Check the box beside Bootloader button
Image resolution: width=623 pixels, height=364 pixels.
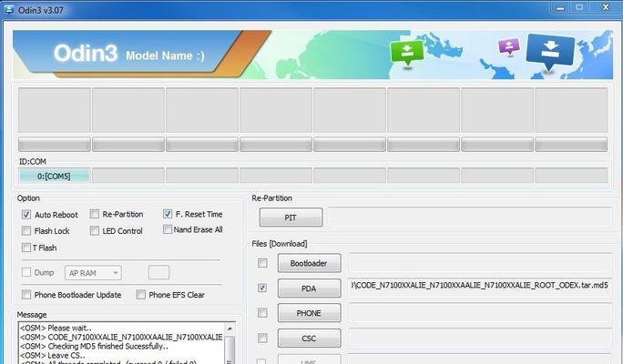tap(262, 263)
